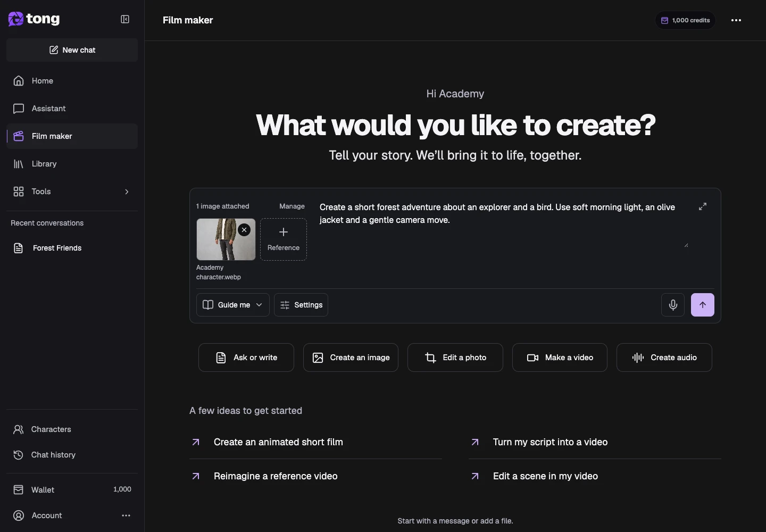Expand the prompt editor to full size
The image size is (766, 532).
point(703,206)
